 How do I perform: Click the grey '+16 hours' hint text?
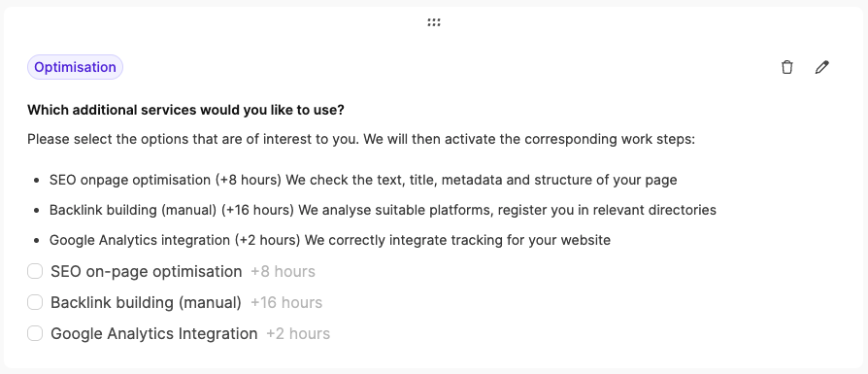pyautogui.click(x=286, y=302)
